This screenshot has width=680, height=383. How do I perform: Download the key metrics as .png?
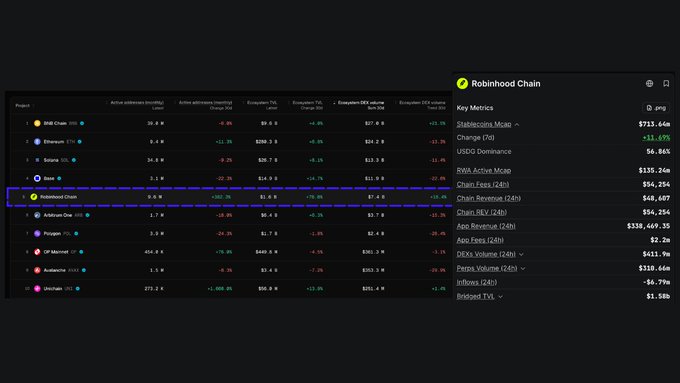(x=656, y=108)
